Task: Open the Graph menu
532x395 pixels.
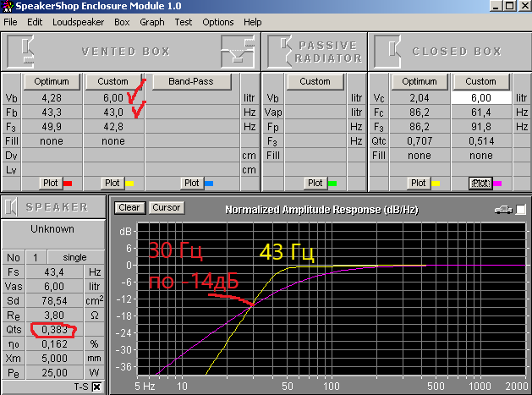Action: click(152, 22)
